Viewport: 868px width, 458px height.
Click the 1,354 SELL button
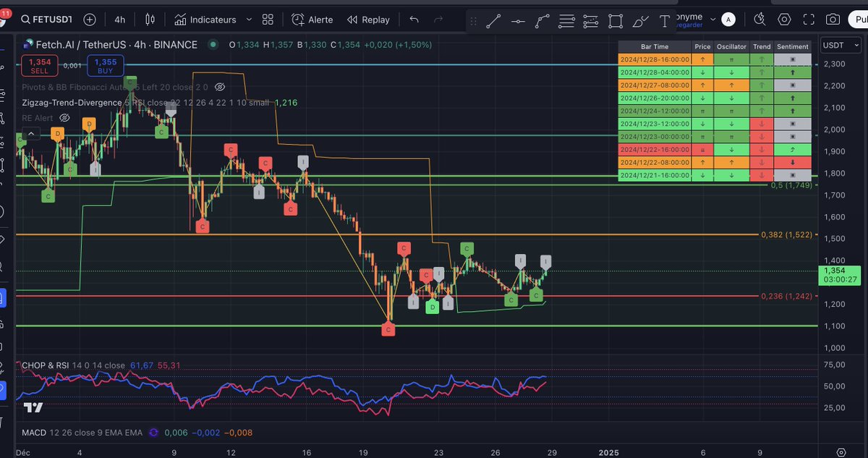click(x=40, y=67)
